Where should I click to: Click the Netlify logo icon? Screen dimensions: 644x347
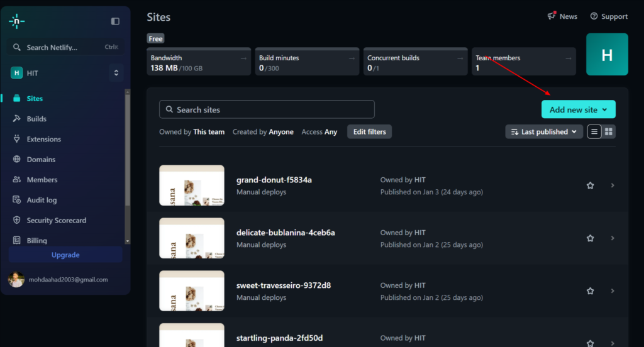point(16,21)
